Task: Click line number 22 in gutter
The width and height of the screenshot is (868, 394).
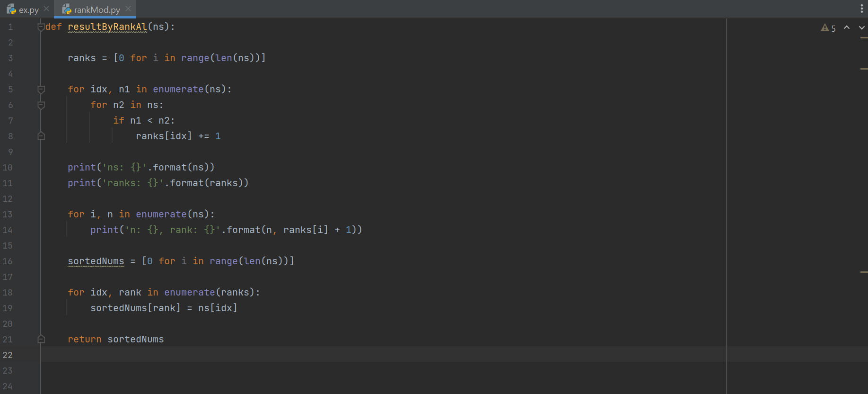Action: point(8,355)
